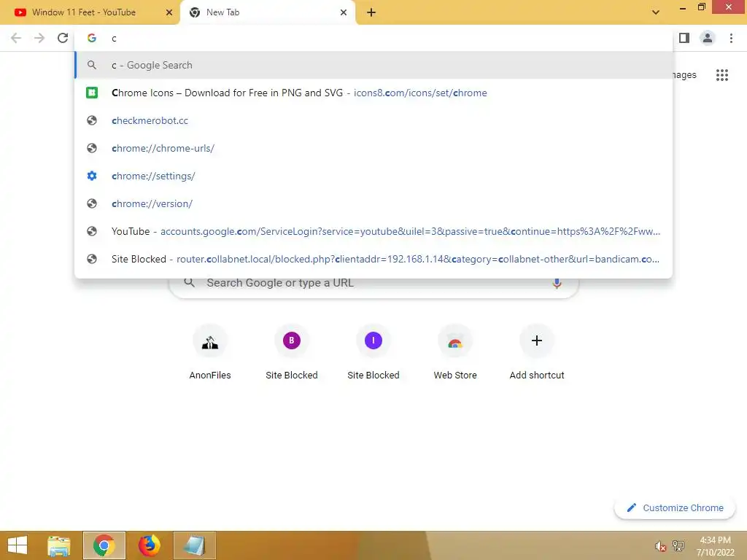Select 'c - Google Search' suggestion
This screenshot has width=747, height=560.
pos(373,65)
